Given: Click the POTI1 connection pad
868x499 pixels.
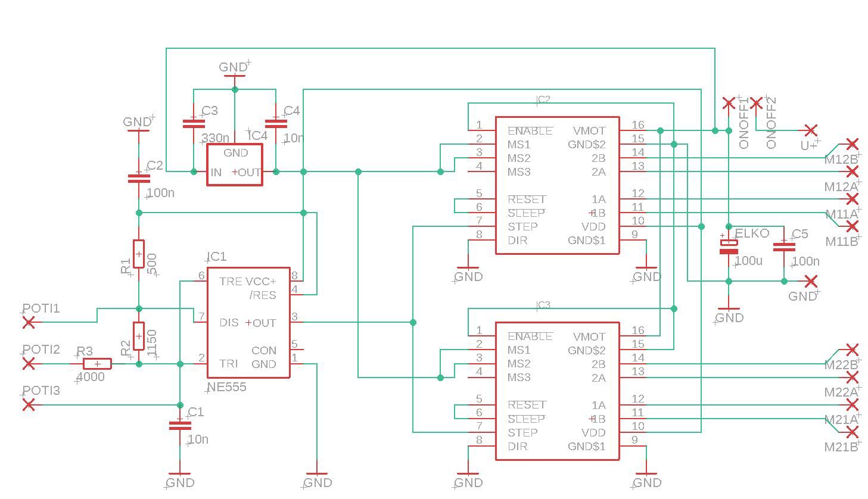Looking at the screenshot, I should point(28,322).
